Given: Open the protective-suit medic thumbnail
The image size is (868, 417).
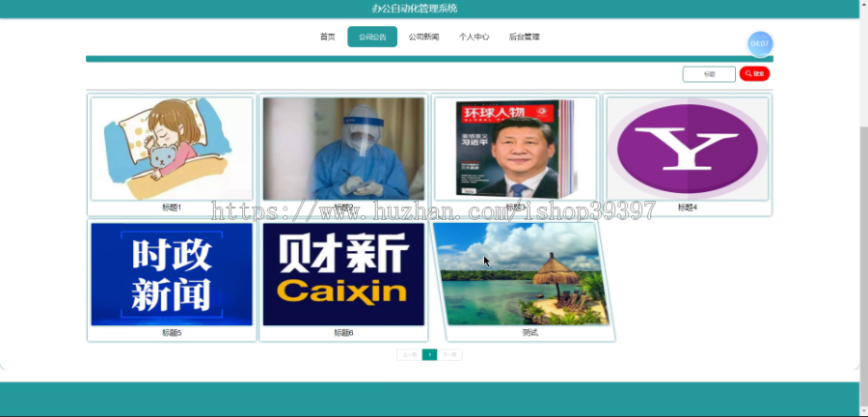Looking at the screenshot, I should tap(343, 149).
